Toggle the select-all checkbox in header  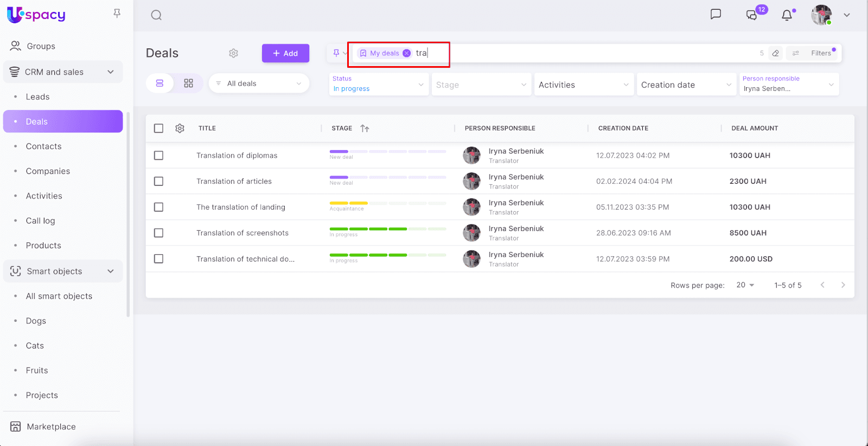[158, 128]
